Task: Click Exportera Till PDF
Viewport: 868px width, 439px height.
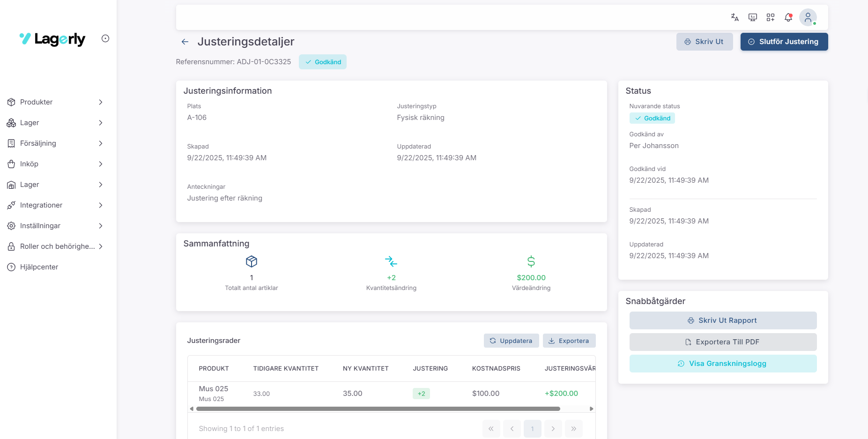Action: (x=723, y=342)
